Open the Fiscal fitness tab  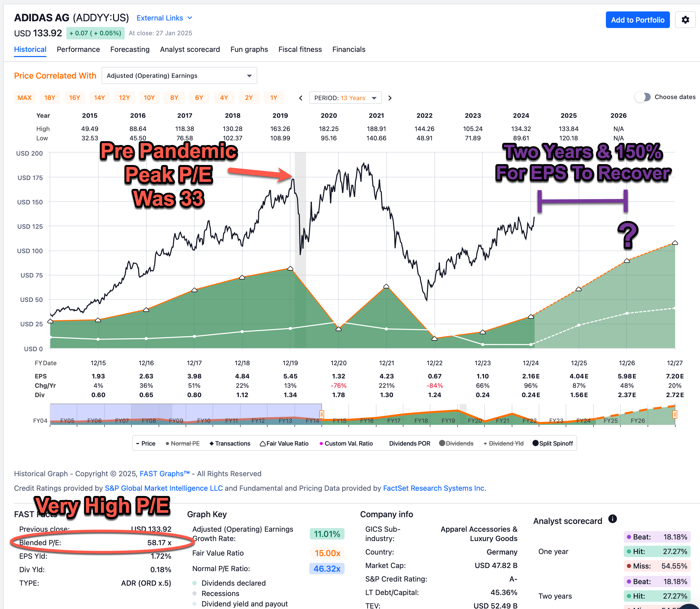(300, 49)
